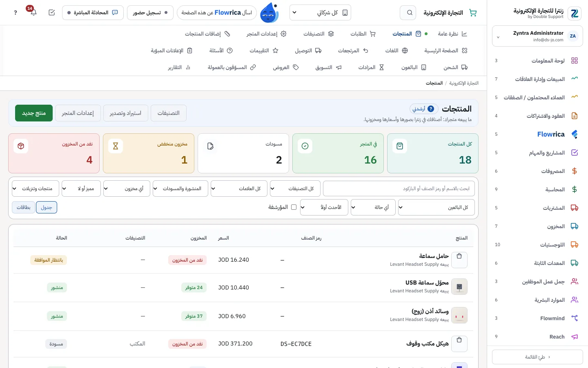The image size is (588, 368).
Task: Click the المصروفات dollar icon in sidebar
Action: (575, 171)
